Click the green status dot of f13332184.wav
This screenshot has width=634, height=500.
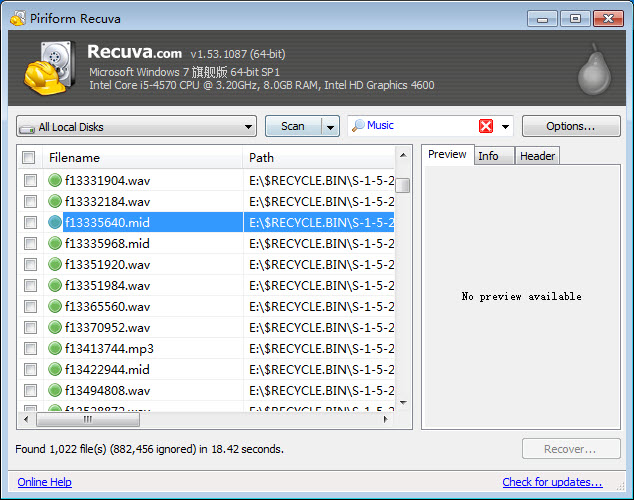(x=55, y=201)
